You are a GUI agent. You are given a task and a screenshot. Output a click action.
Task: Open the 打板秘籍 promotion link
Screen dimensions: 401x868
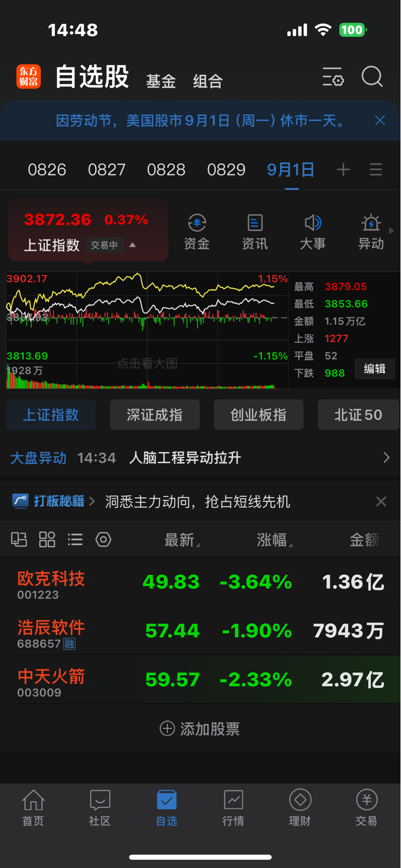(54, 502)
